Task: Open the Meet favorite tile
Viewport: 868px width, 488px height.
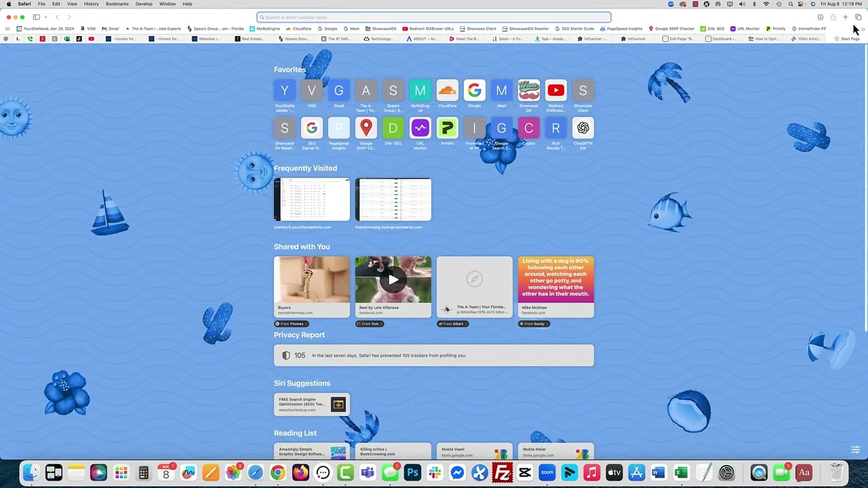Action: 501,90
